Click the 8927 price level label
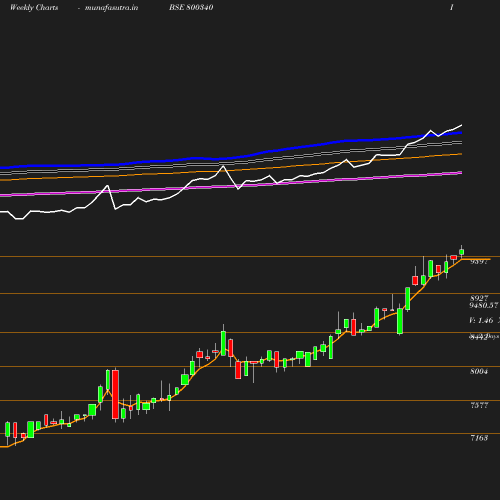 (479, 298)
